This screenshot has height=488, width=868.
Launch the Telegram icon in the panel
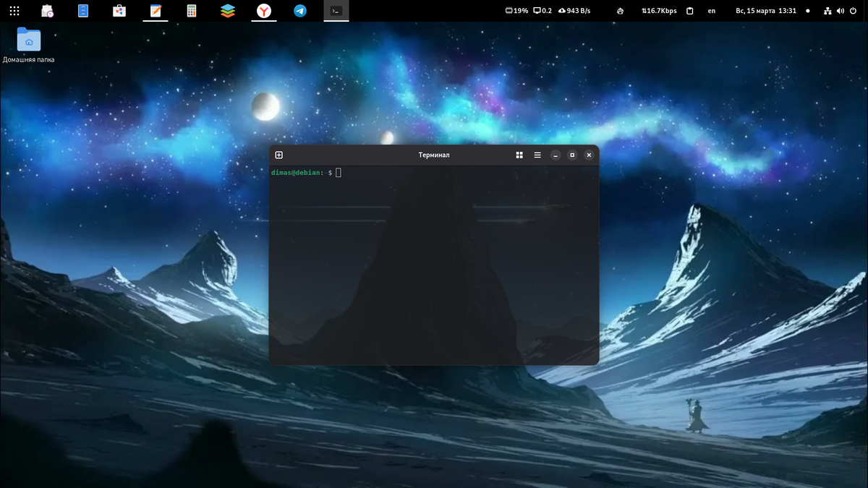point(300,11)
